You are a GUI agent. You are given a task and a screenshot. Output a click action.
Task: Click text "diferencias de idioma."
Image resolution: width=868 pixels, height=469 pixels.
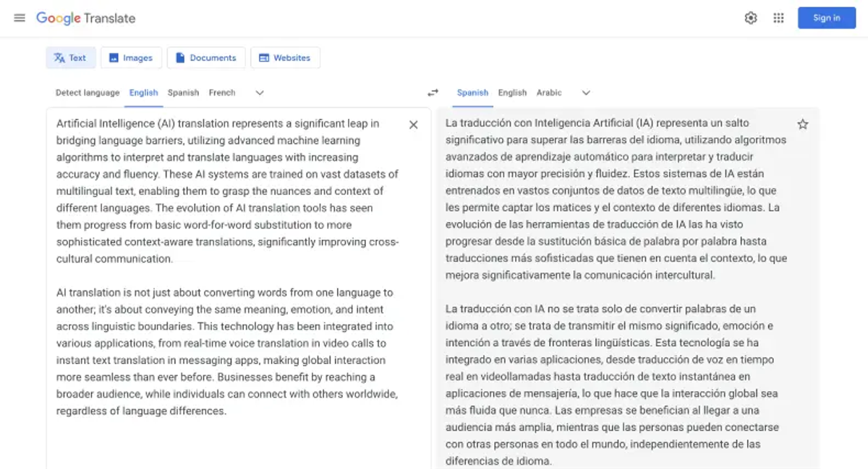pyautogui.click(x=498, y=461)
